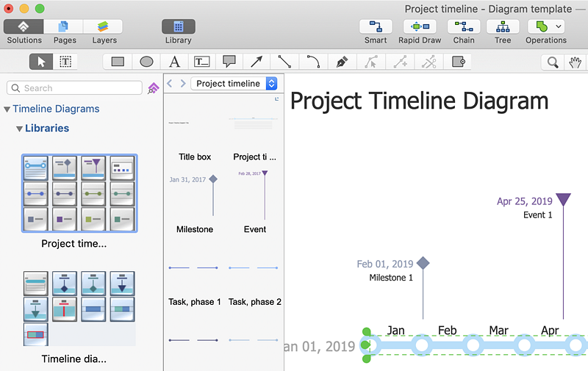Select the callout speech bubble tool
Image resolution: width=588 pixels, height=371 pixels.
click(x=229, y=62)
